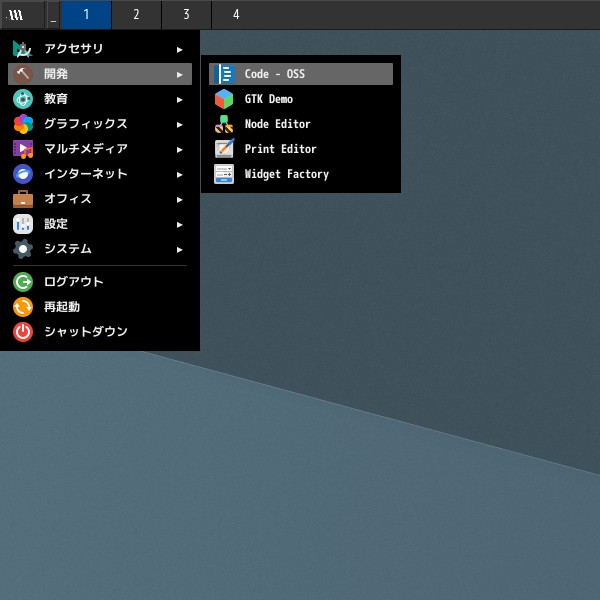Launch Code - OSS from the submenu
Viewport: 600px width, 600px height.
pyautogui.click(x=274, y=74)
